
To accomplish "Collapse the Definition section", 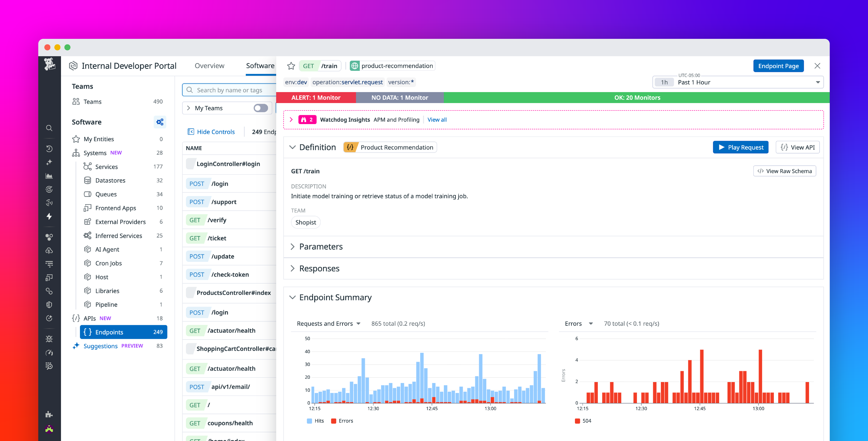I will click(292, 147).
